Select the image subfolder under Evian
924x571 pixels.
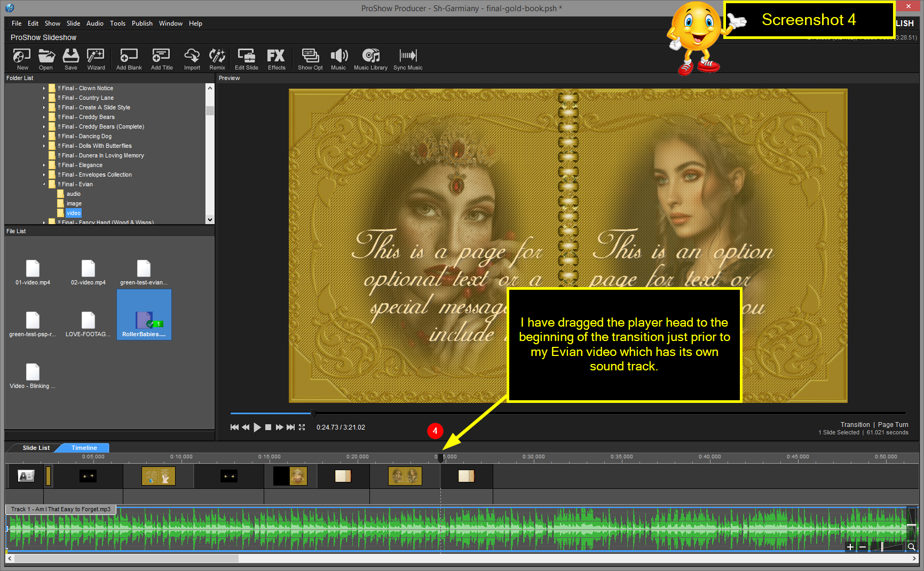click(74, 204)
